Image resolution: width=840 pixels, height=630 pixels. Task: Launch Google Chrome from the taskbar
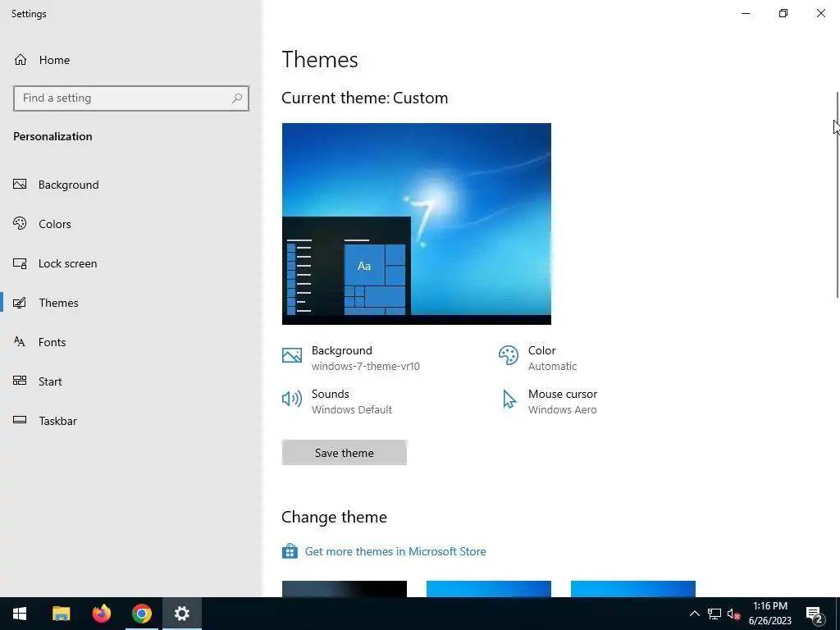click(x=141, y=614)
